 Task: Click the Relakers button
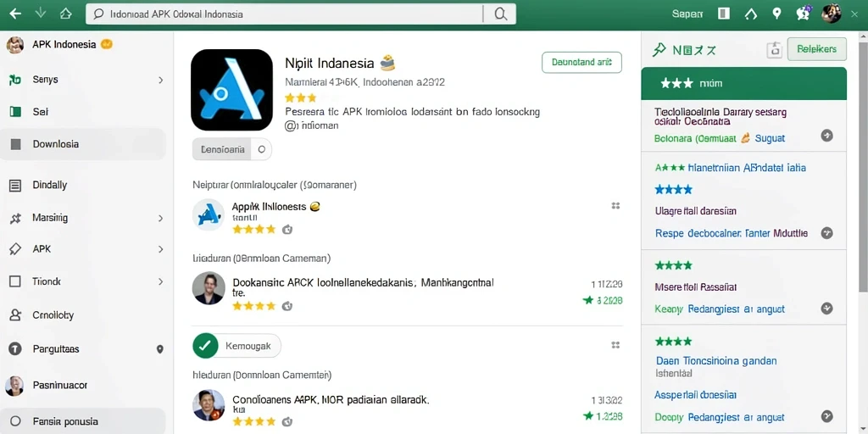816,49
